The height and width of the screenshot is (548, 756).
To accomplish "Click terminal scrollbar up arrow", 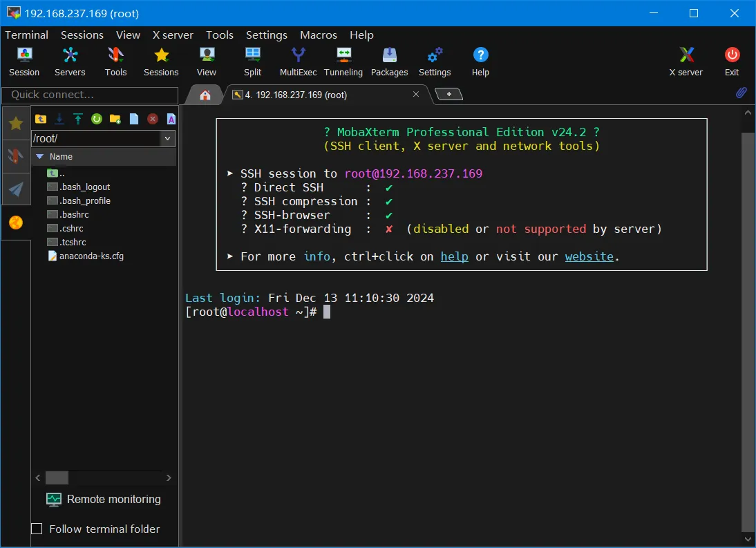I will (x=748, y=113).
